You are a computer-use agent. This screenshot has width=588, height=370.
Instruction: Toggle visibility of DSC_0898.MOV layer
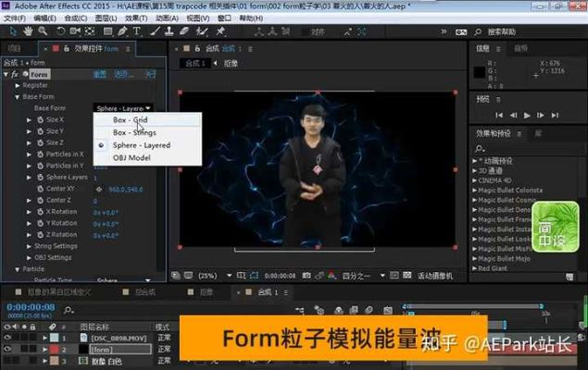pyautogui.click(x=6, y=339)
